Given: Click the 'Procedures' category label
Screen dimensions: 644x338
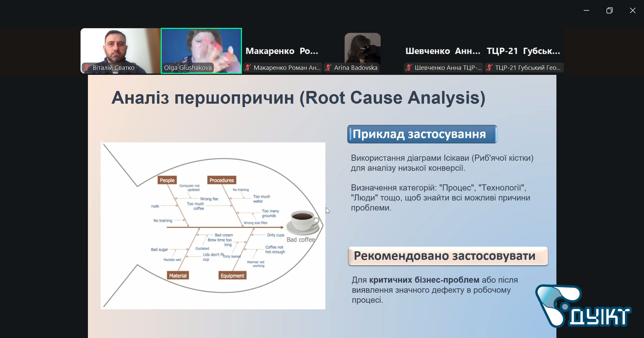Looking at the screenshot, I should click(x=221, y=180).
